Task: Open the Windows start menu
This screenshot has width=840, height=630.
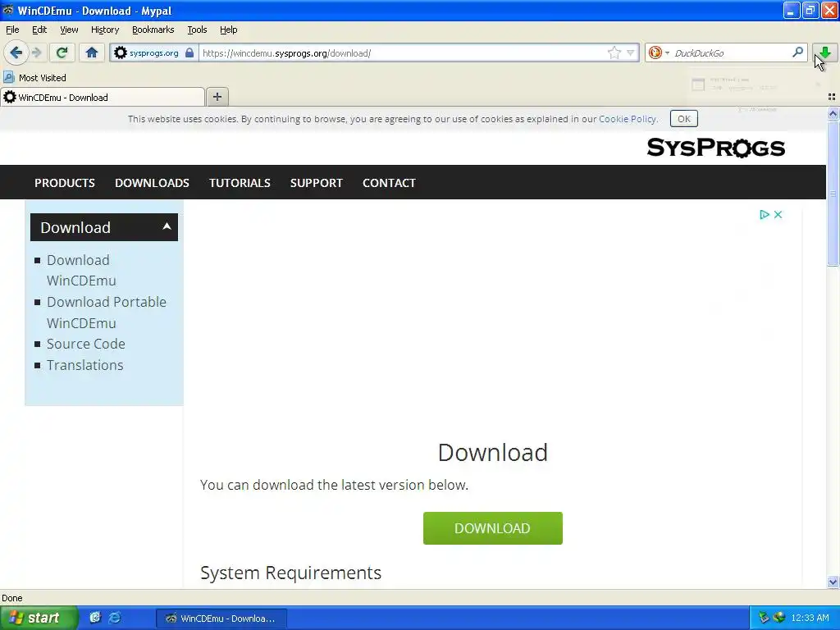Action: pyautogui.click(x=39, y=618)
